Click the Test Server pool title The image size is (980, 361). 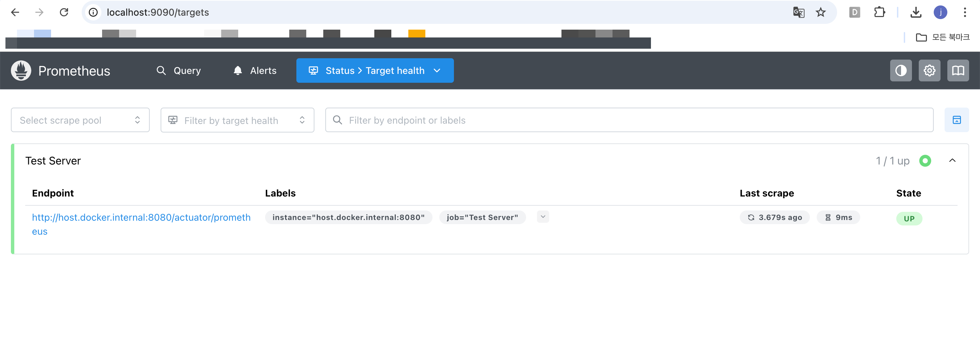[53, 161]
